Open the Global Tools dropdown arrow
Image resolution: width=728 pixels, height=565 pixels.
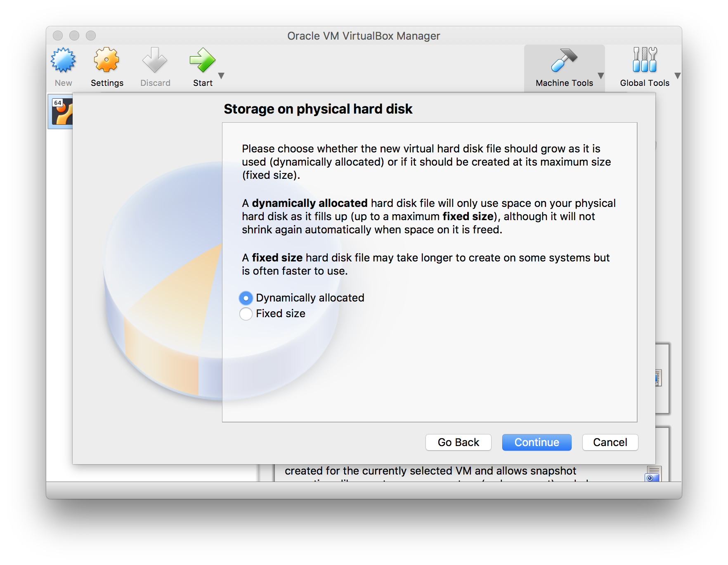tap(677, 76)
